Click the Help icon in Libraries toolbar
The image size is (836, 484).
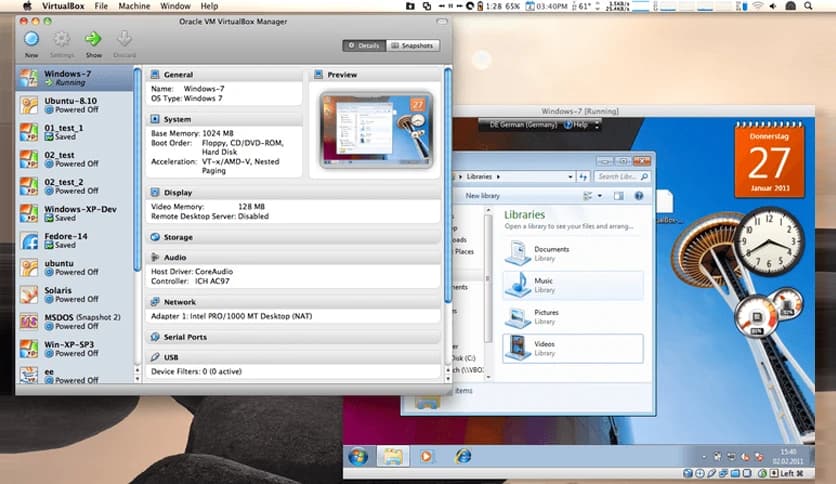click(x=639, y=196)
